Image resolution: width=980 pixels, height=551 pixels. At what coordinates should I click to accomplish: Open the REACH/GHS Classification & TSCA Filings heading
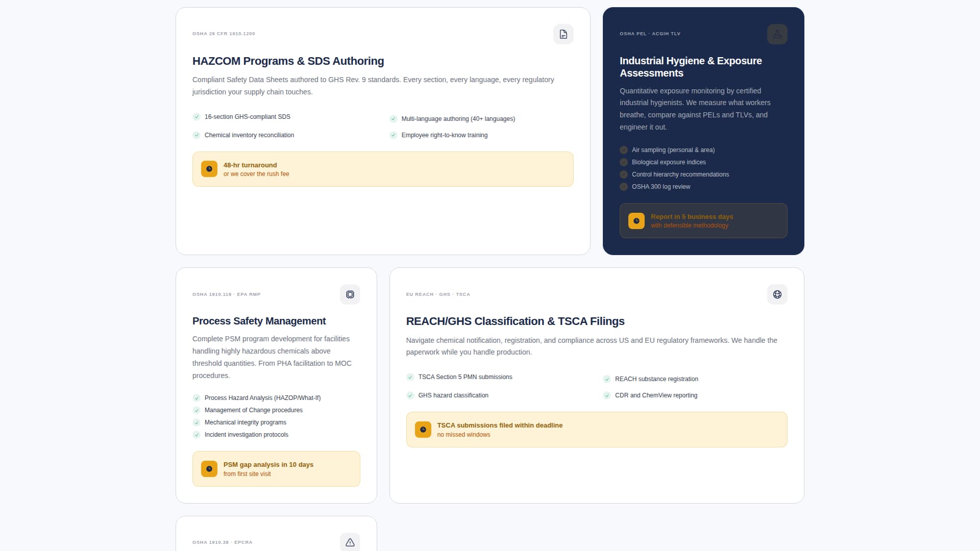(515, 321)
